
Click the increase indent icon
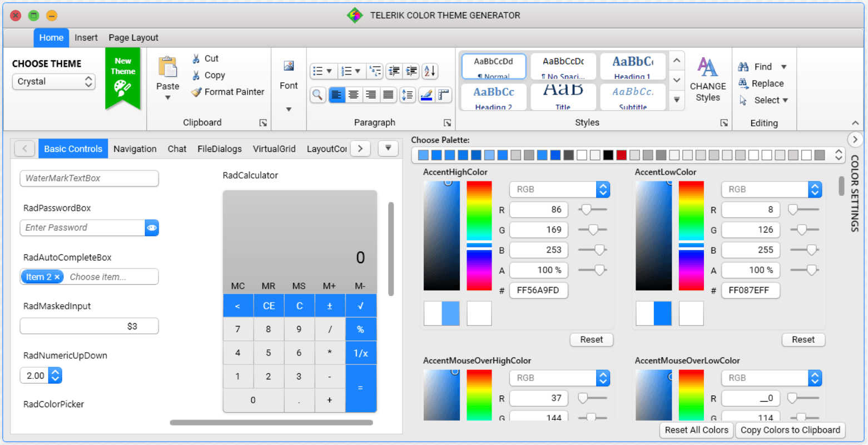411,71
